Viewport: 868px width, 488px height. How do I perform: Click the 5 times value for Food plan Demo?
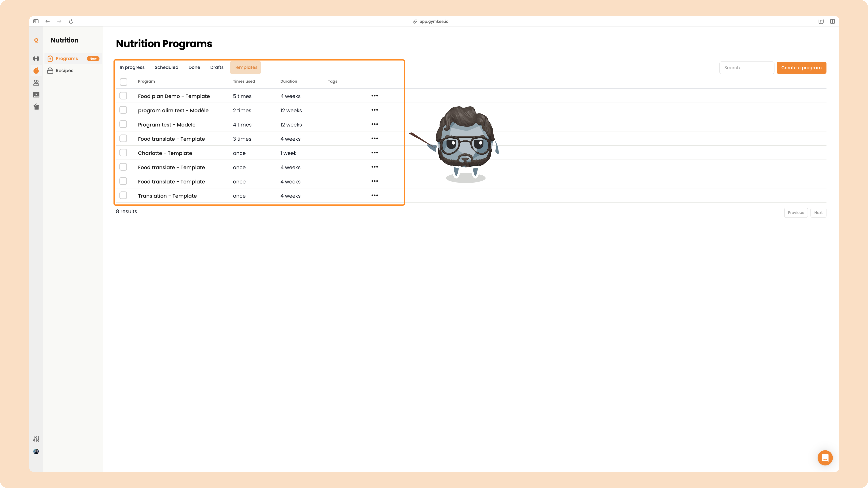pos(242,96)
